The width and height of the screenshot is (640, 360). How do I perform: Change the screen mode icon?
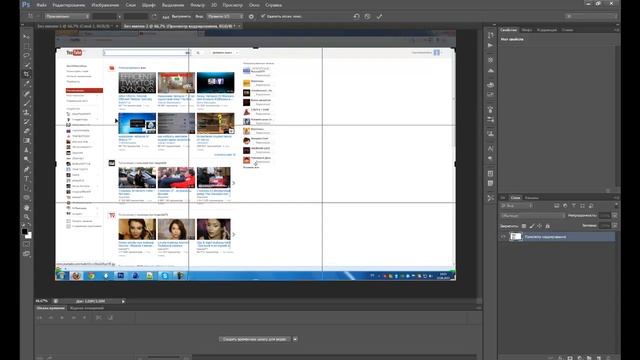[x=27, y=254]
